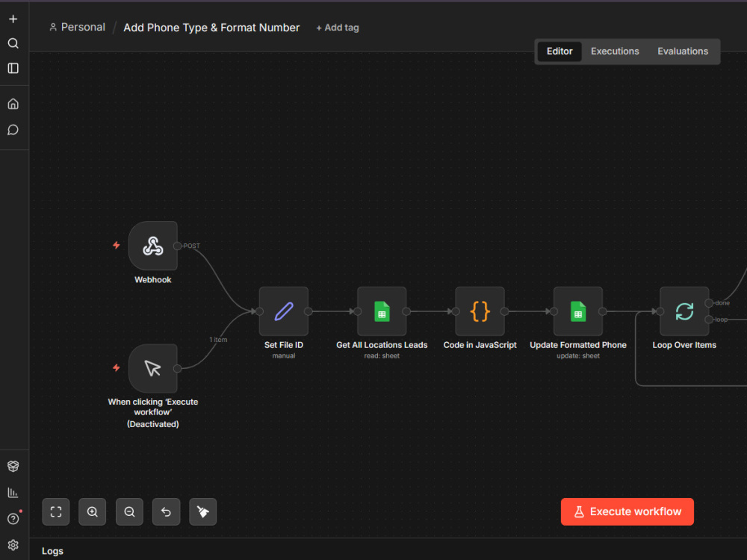Click the '(Deactivated)' label under manual trigger
The image size is (747, 560).
(x=153, y=424)
